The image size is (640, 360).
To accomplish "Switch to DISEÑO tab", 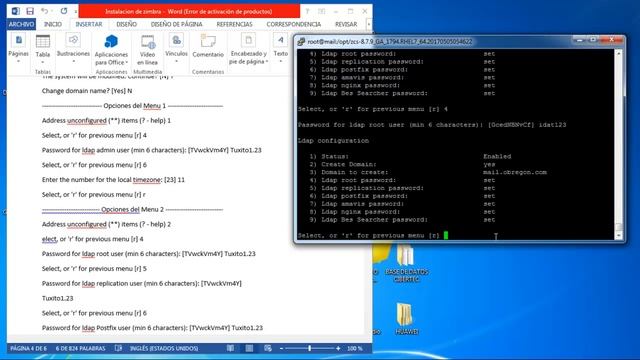I will tap(127, 24).
